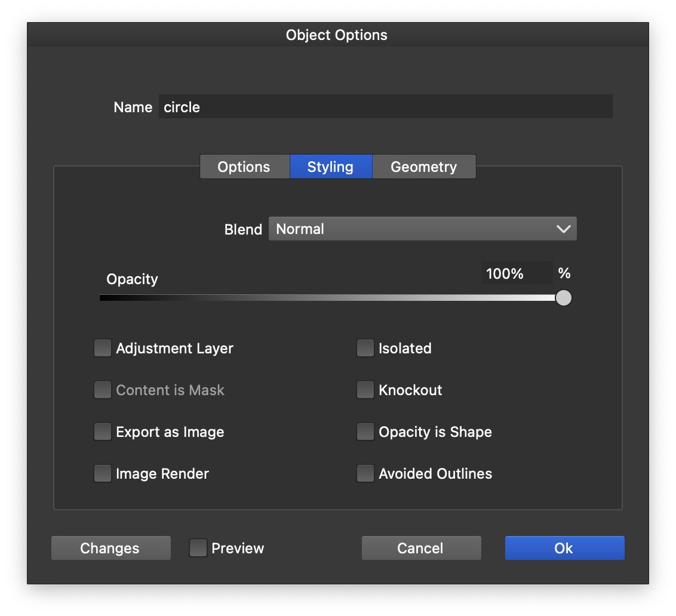Screen dimensions: 676x616
Task: Tick the Isolated checkbox
Action: click(365, 349)
